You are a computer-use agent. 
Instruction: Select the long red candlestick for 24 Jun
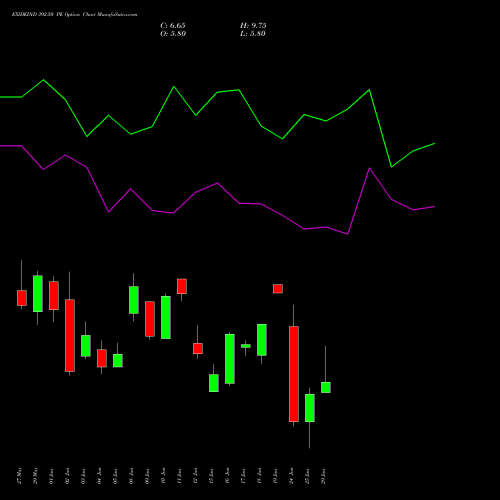click(294, 374)
